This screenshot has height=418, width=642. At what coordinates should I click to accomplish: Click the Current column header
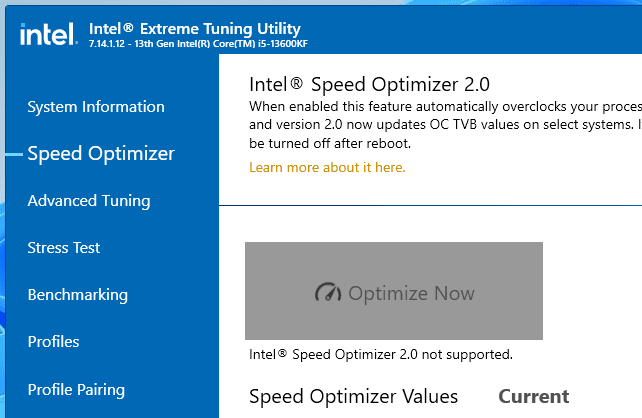pyautogui.click(x=533, y=396)
